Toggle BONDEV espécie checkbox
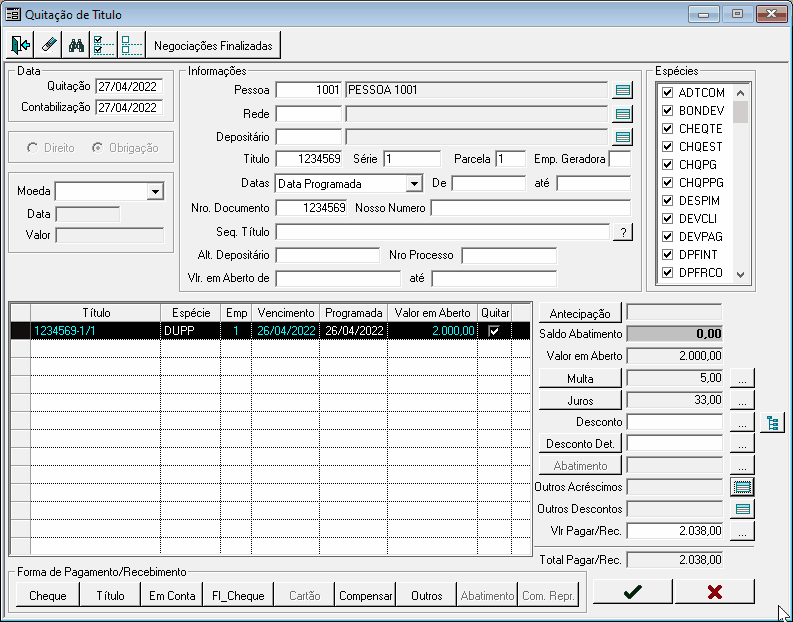This screenshot has width=793, height=622. [x=668, y=110]
